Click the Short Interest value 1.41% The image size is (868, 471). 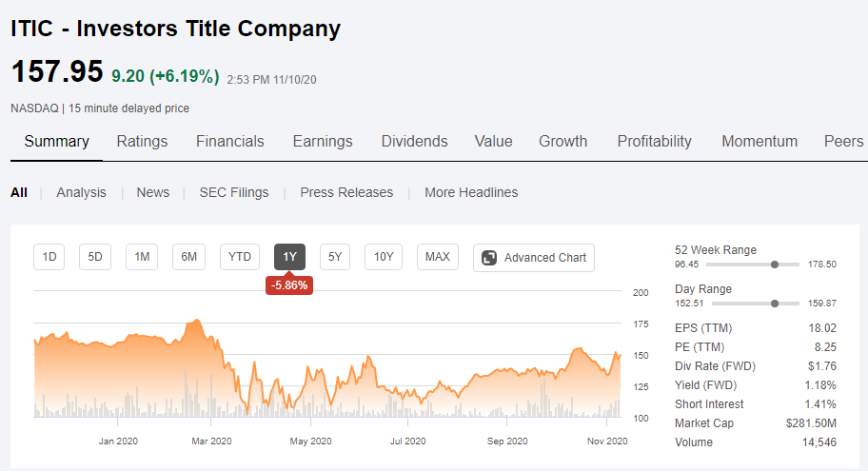tap(820, 404)
